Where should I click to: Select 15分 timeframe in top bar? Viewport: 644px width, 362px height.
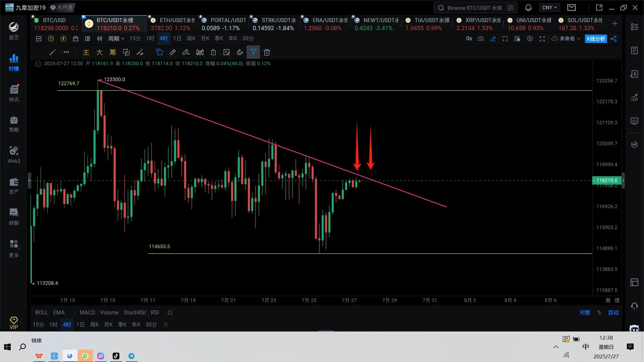click(x=135, y=39)
